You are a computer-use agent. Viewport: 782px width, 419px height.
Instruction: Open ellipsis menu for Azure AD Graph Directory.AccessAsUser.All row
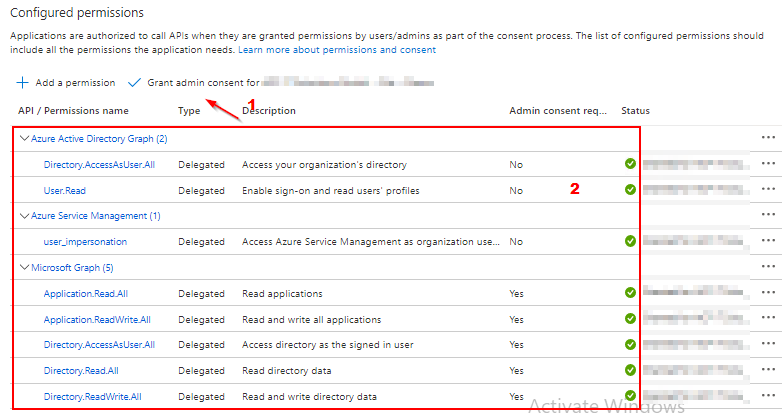pyautogui.click(x=768, y=164)
